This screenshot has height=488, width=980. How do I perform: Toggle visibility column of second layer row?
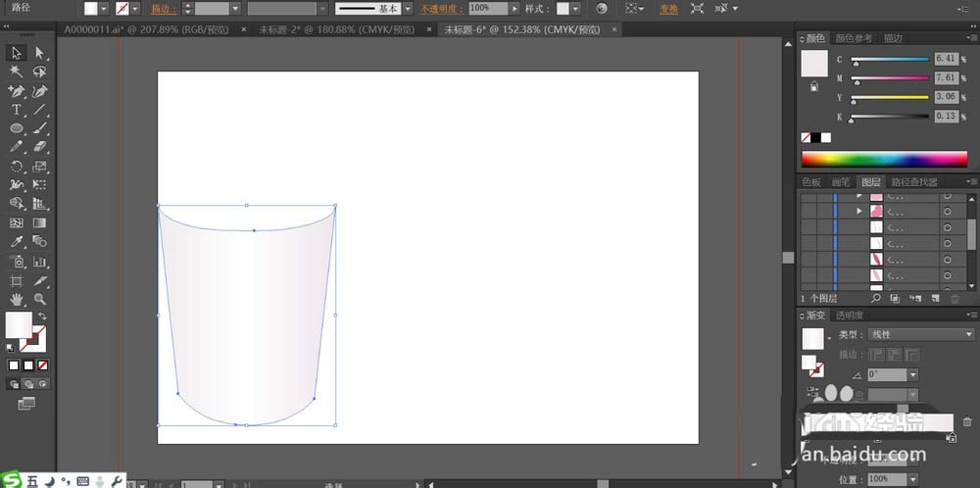808,212
